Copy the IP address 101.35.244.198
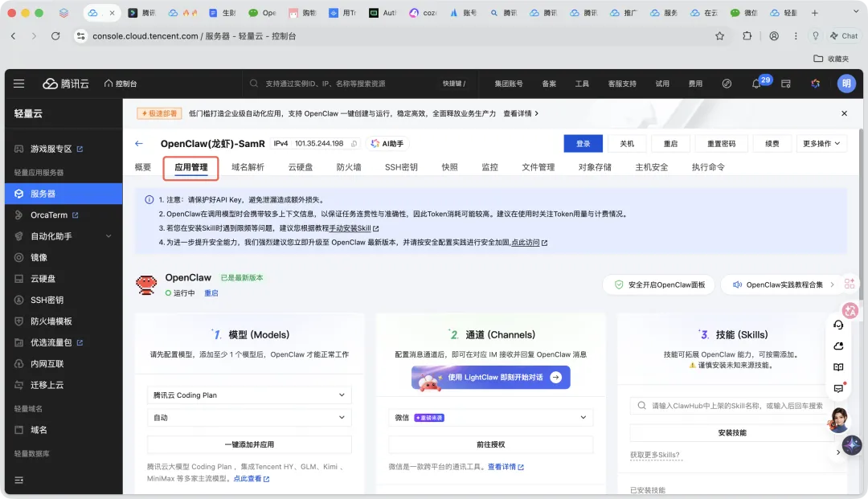Image resolution: width=868 pixels, height=499 pixels. click(354, 144)
